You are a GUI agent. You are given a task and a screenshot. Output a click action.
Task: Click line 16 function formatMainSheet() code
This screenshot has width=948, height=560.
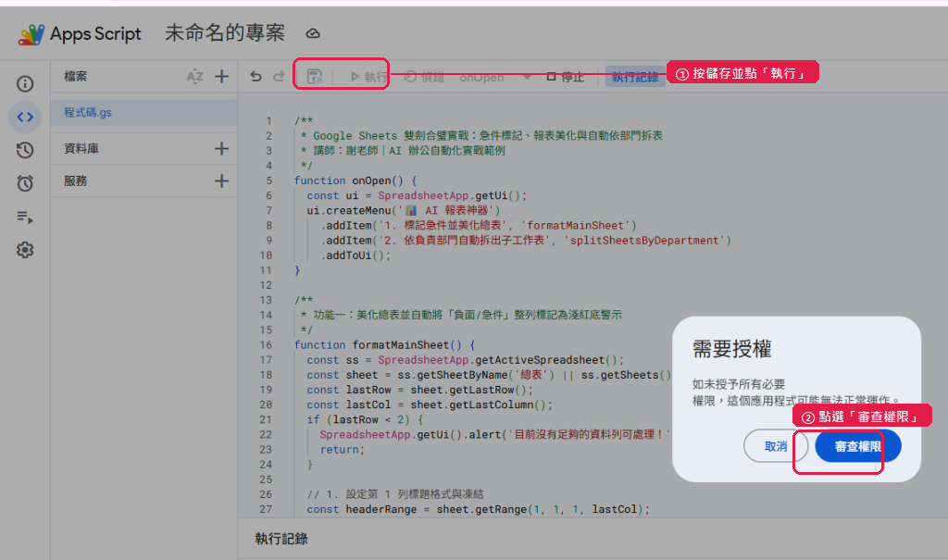click(x=384, y=344)
